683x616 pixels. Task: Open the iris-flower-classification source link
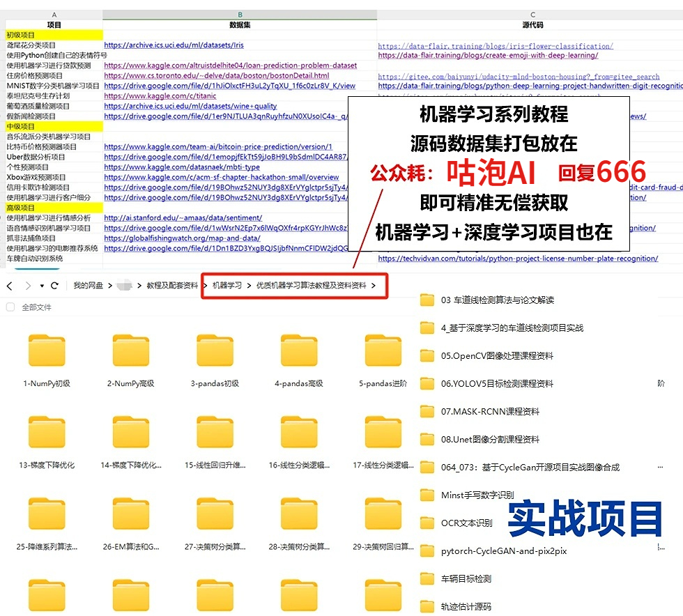tap(496, 46)
